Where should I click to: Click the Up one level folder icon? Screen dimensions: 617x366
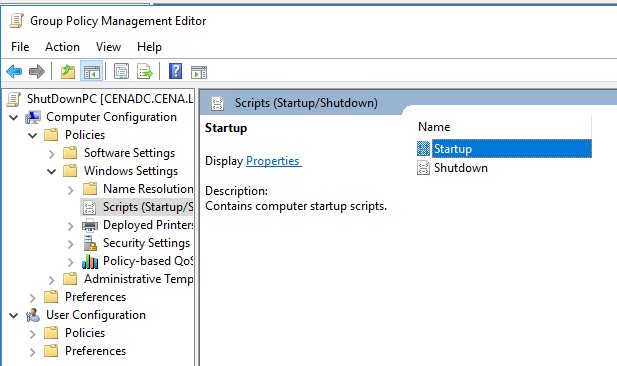coord(68,72)
